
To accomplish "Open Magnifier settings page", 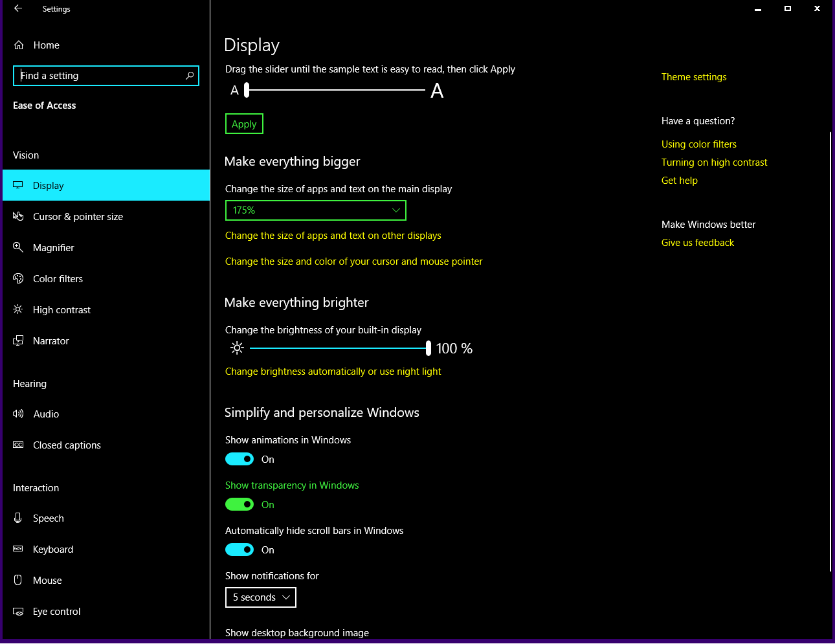I will click(54, 248).
